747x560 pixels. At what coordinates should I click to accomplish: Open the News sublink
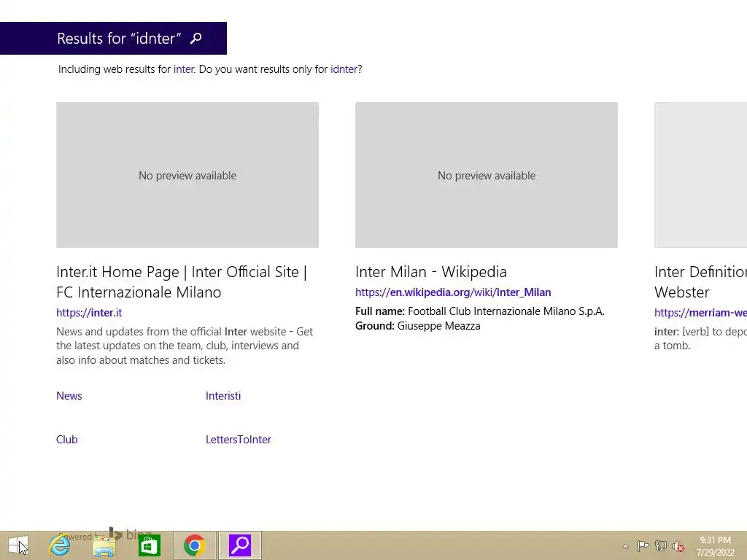coord(69,396)
